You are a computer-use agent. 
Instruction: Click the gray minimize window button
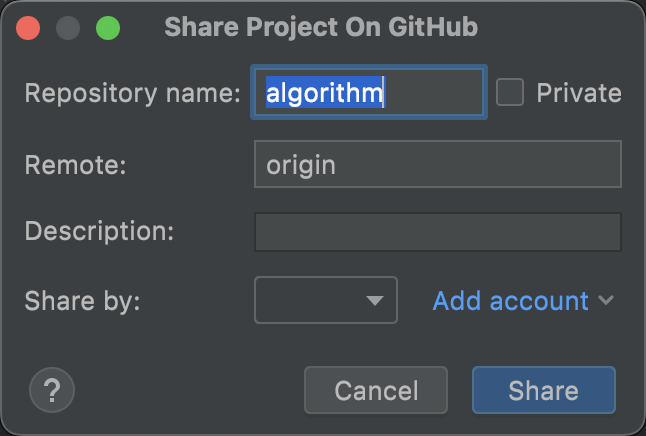point(68,28)
